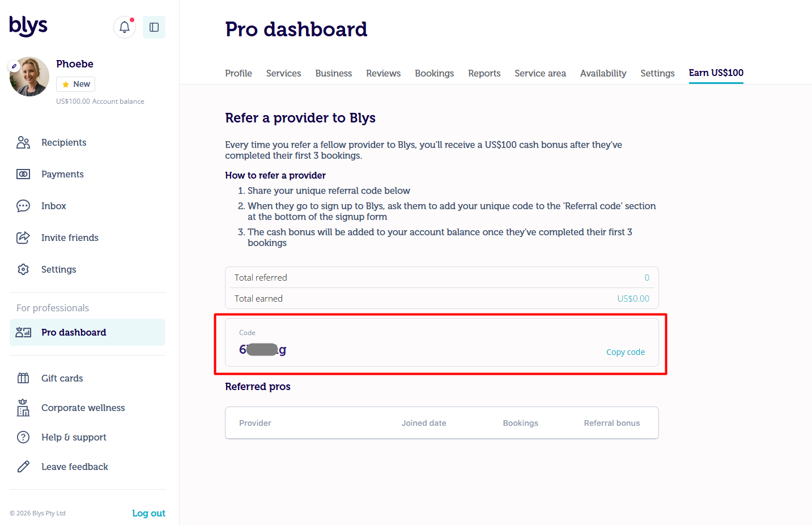Click the New star badge
The image size is (812, 525).
[x=76, y=84]
